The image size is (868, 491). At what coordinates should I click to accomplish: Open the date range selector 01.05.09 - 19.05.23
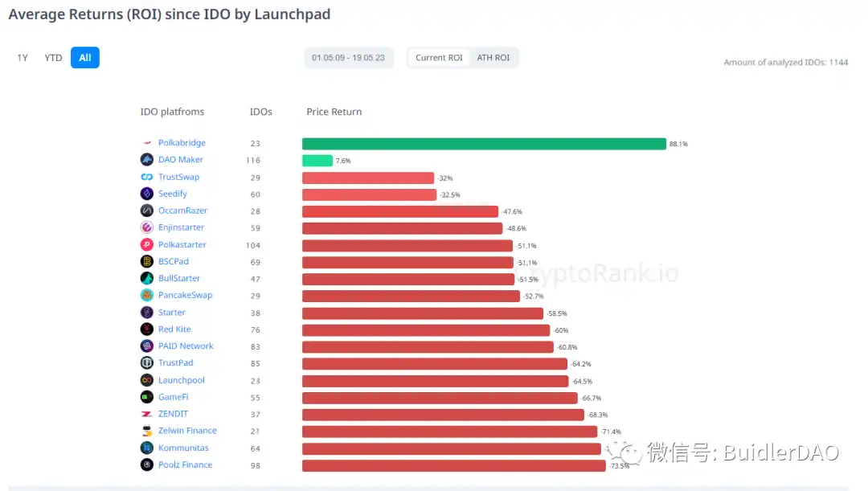point(349,57)
